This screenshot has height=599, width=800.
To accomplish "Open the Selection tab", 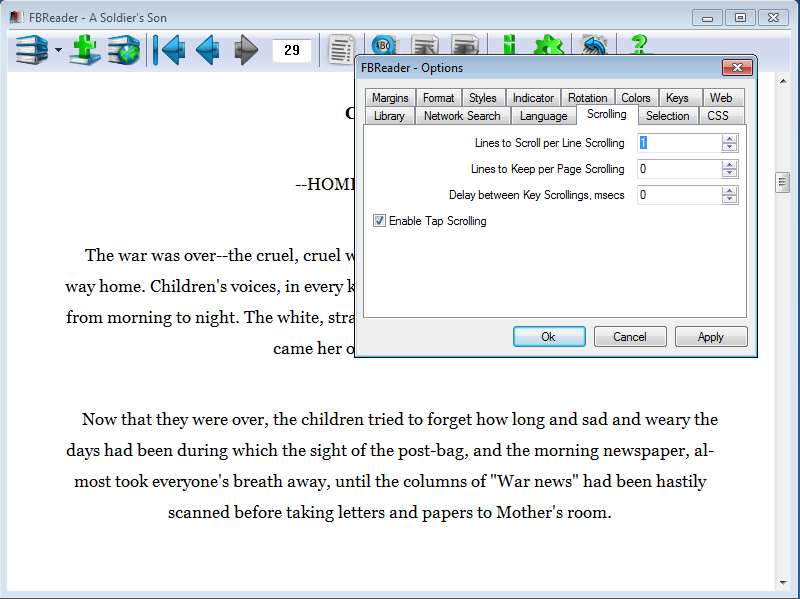I will tap(668, 116).
